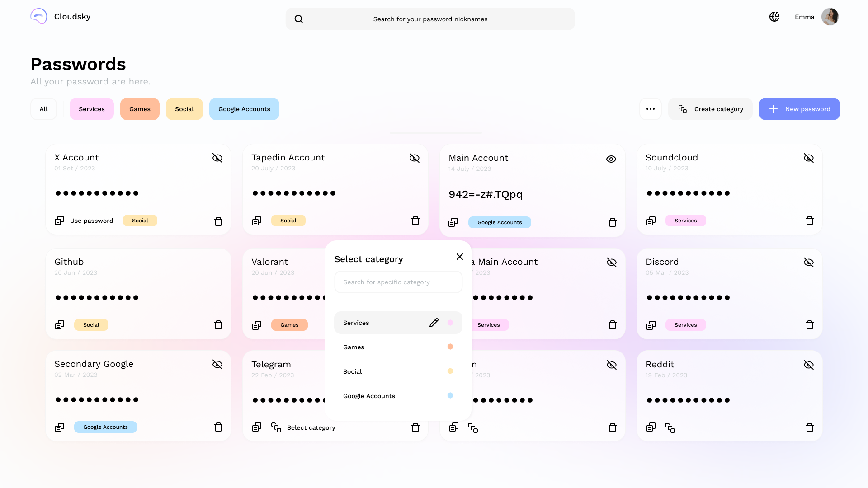Copy the Reddit password
Viewport: 868px width, 488px height.
pos(651,427)
